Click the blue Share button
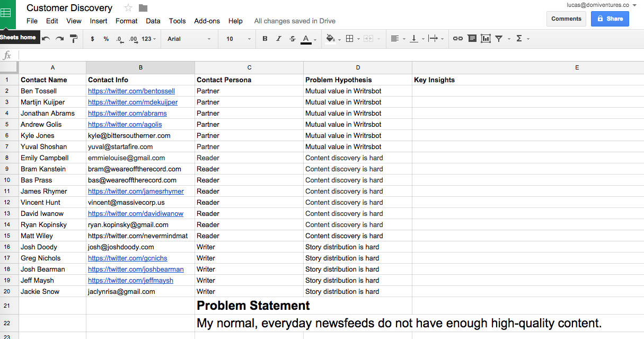Image resolution: width=644 pixels, height=339 pixels. coord(610,19)
